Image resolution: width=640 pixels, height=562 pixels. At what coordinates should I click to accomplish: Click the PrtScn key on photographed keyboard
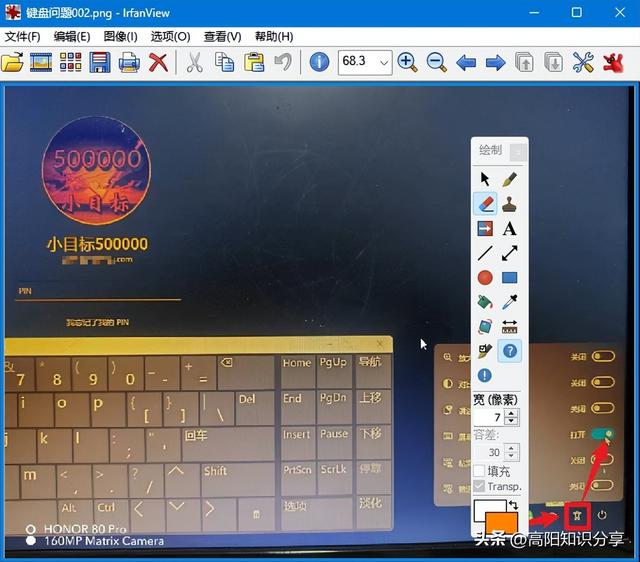pos(297,478)
